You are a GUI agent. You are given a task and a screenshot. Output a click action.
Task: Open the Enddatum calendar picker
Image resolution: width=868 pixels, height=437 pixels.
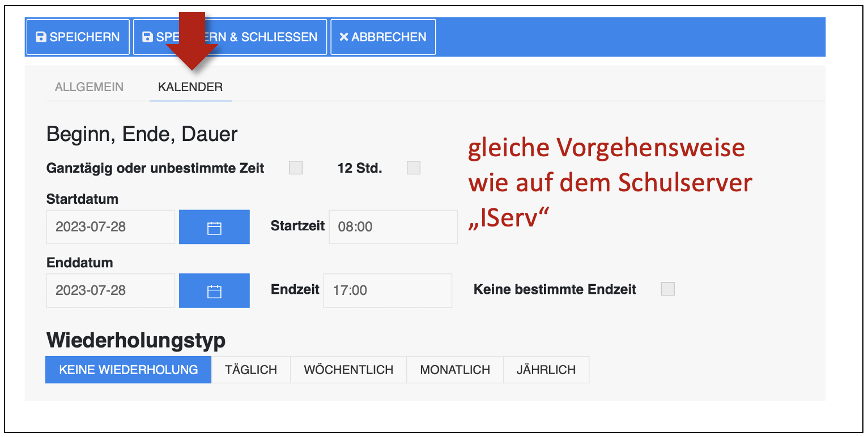pos(214,290)
